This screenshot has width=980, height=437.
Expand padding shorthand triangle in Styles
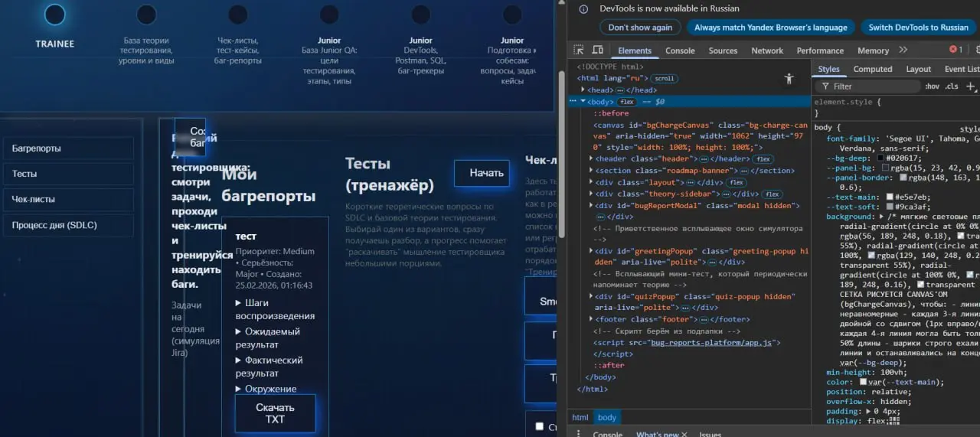coord(867,411)
